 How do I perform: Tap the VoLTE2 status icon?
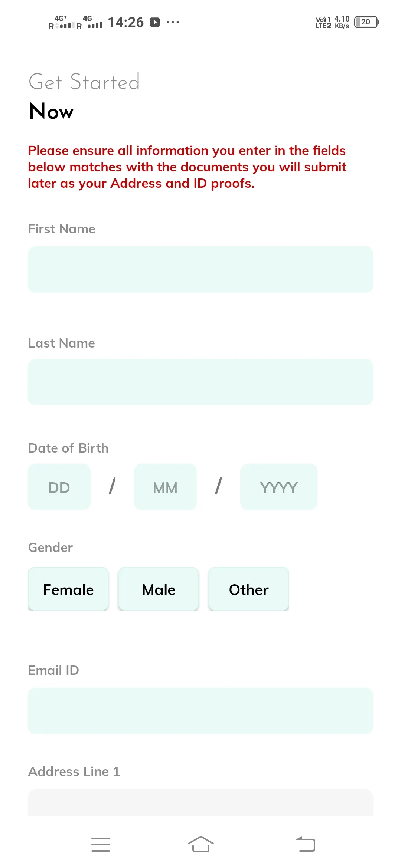coord(323,22)
